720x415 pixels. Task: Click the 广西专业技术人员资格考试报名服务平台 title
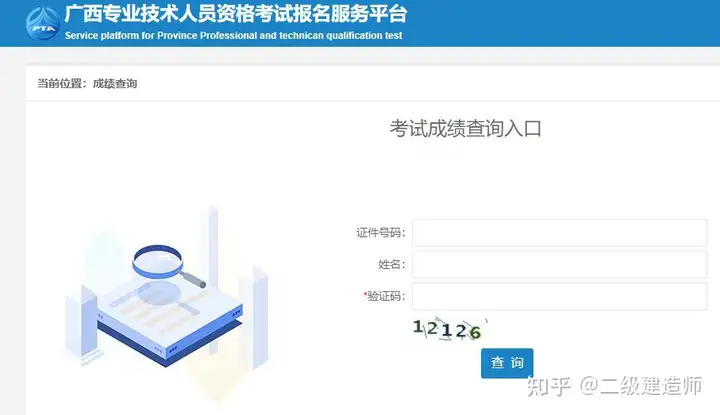point(236,14)
